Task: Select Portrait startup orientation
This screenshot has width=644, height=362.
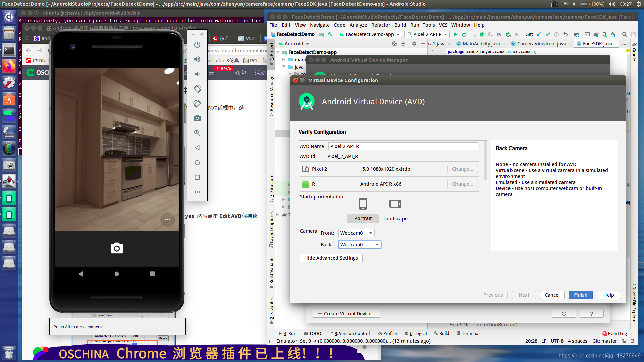Action: (363, 208)
